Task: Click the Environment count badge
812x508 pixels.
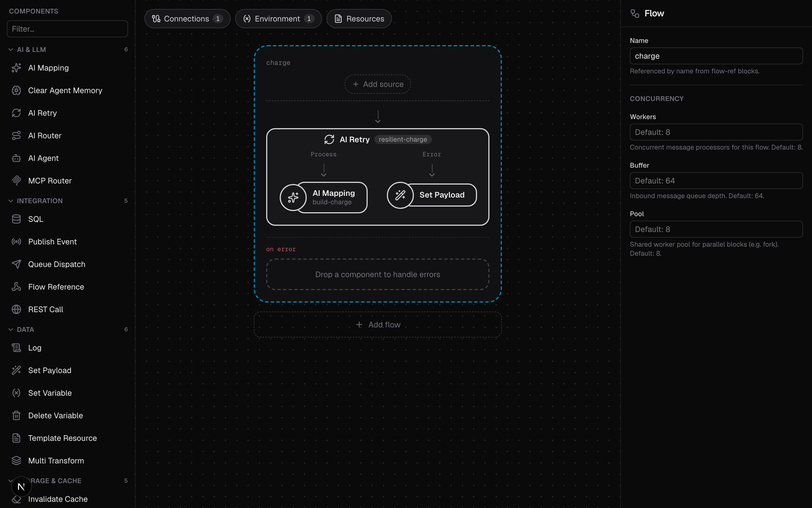Action: point(309,19)
